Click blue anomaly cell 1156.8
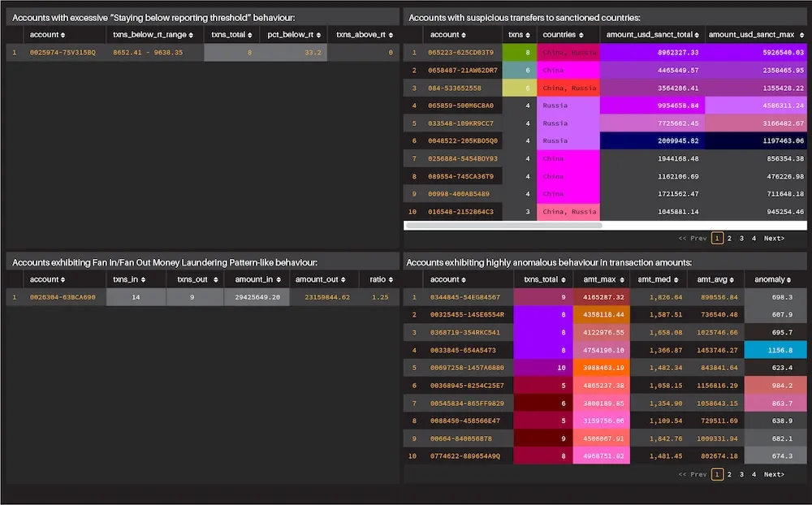Viewport: 812px width, 505px height. [775, 350]
